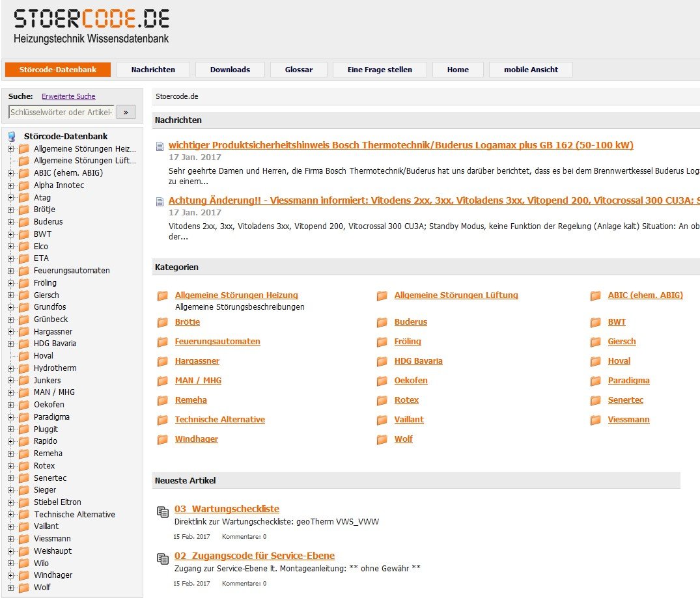Open the Technische Alternative category link
The width and height of the screenshot is (700, 598).
pos(219,420)
